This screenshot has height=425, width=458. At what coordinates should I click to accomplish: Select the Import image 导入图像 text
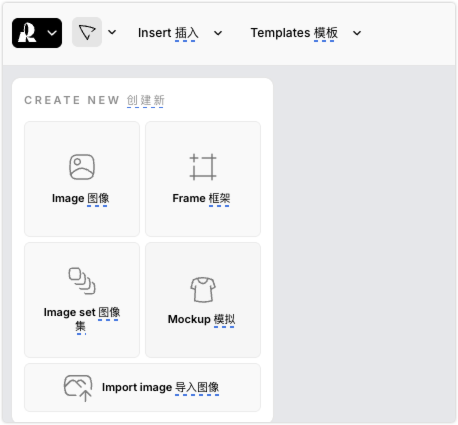(x=160, y=387)
